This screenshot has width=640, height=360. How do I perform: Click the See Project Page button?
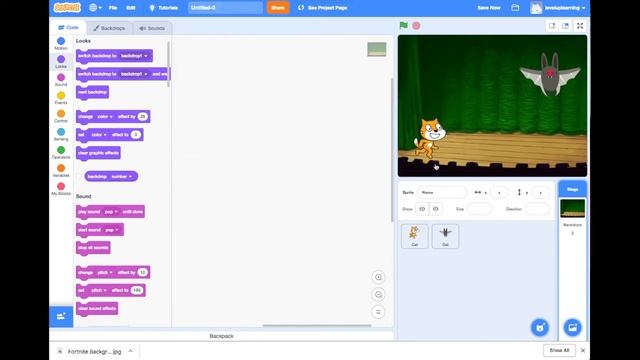click(322, 8)
